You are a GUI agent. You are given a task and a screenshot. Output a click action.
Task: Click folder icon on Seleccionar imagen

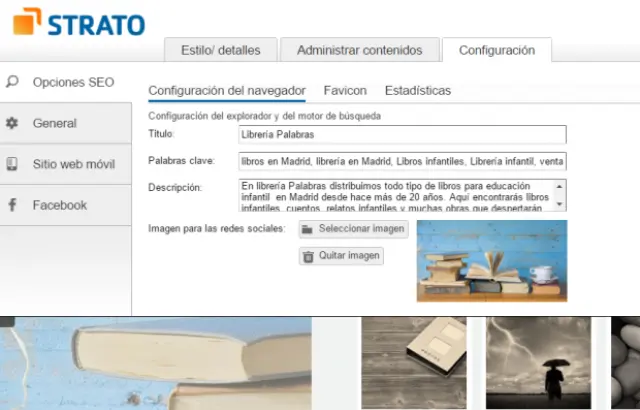point(308,229)
